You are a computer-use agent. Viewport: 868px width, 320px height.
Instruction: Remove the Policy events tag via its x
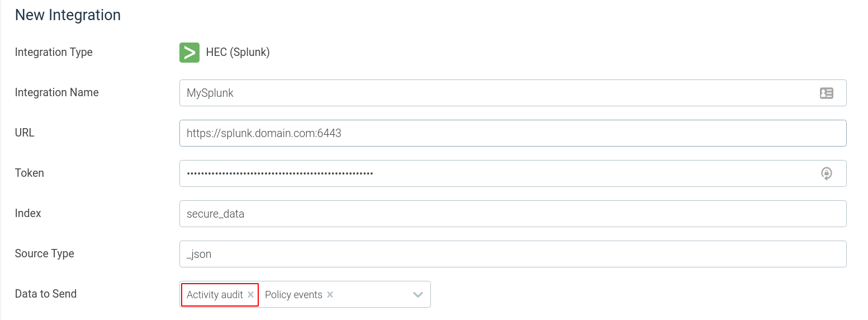[330, 295]
